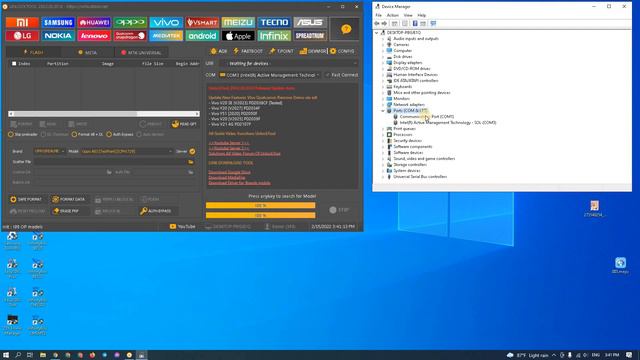The width and height of the screenshot is (640, 360).
Task: Select the Meizu brand tile
Action: point(238,22)
